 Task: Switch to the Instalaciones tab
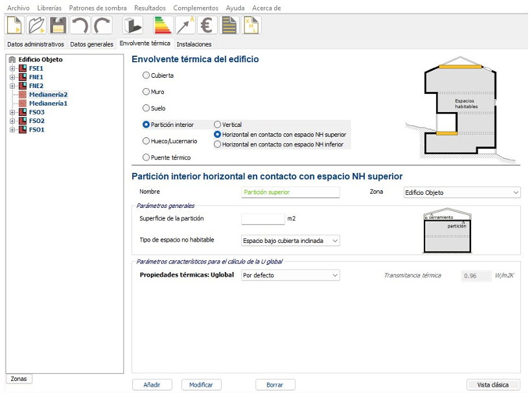(x=194, y=45)
